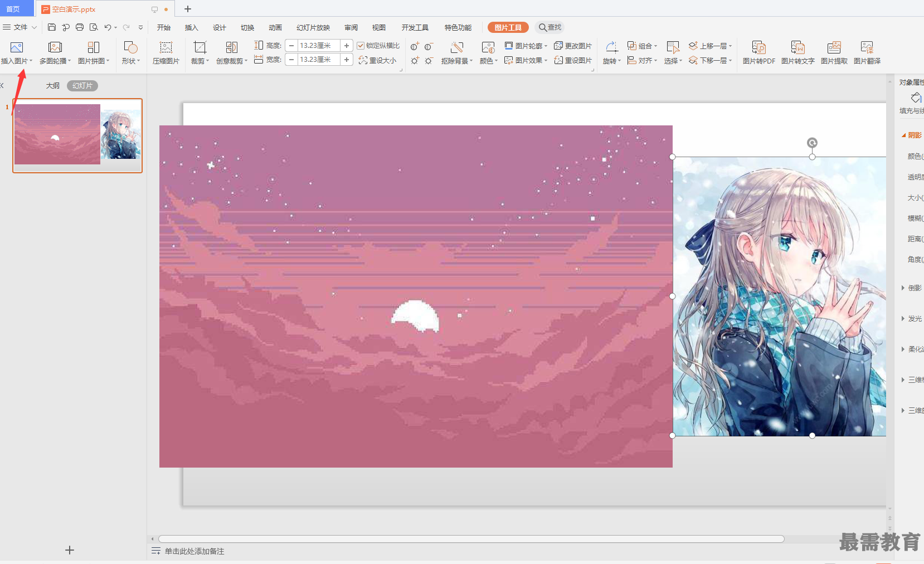
Task: Click the Redo arrow icon
Action: [127, 27]
